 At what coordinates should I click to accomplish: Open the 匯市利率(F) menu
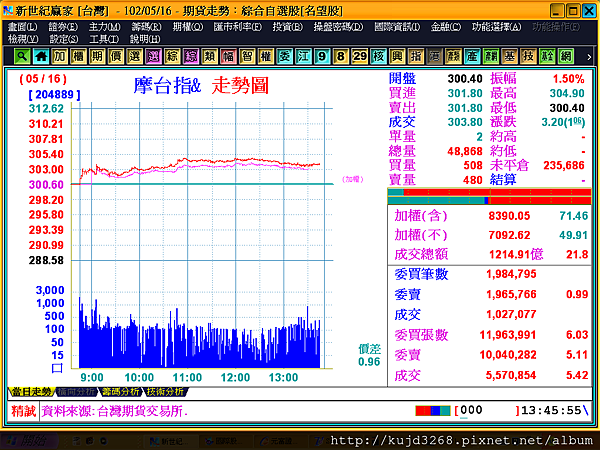pos(238,27)
